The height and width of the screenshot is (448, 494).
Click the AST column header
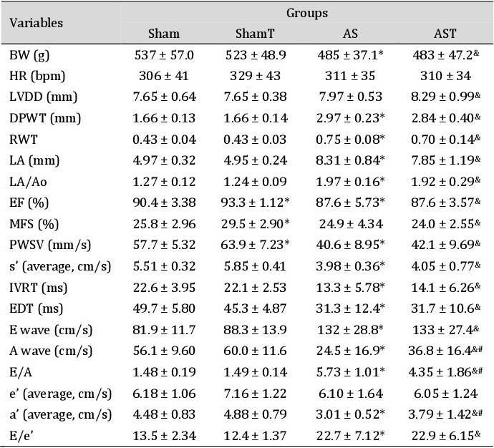click(445, 34)
